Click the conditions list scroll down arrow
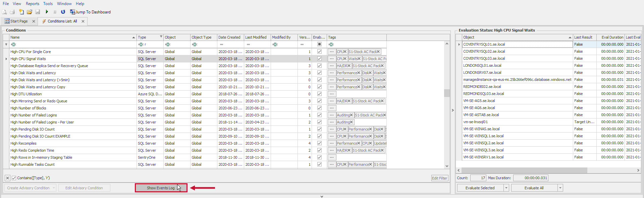Screen dimensions: 644x198 (x=447, y=166)
